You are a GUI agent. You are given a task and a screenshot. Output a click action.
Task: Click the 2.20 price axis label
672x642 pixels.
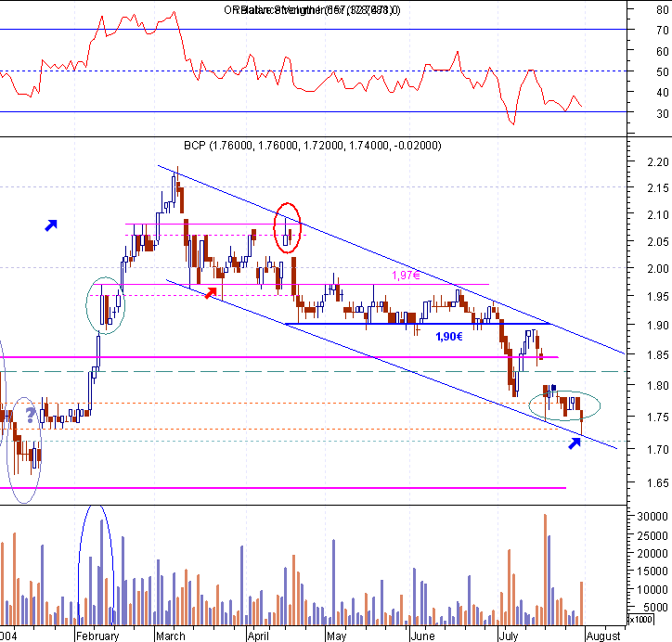click(x=658, y=162)
